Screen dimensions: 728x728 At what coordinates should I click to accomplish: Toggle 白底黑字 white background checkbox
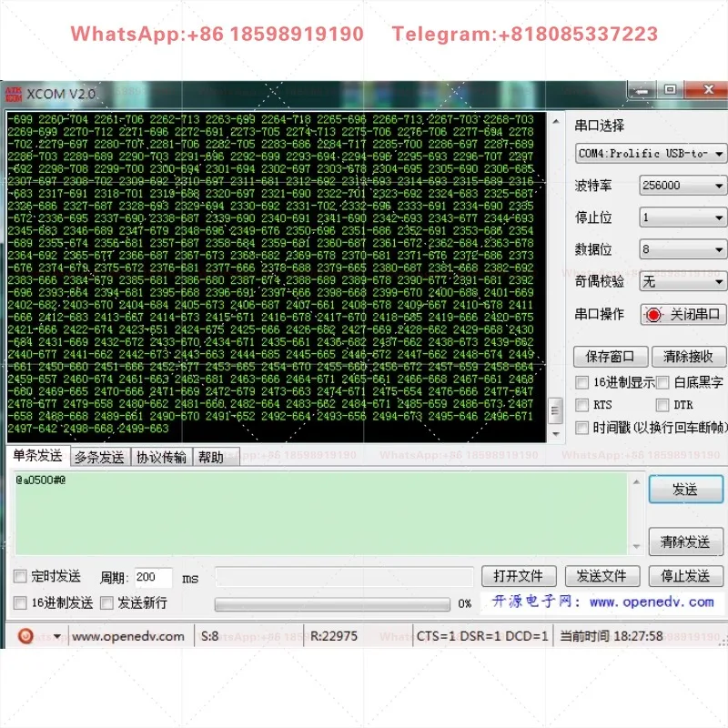click(662, 382)
